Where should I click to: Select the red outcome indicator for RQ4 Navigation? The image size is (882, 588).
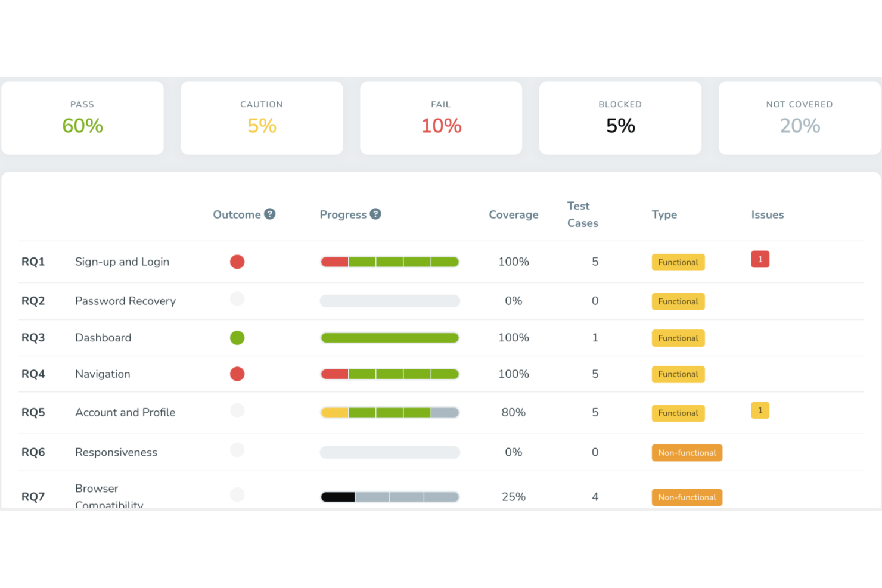[237, 374]
